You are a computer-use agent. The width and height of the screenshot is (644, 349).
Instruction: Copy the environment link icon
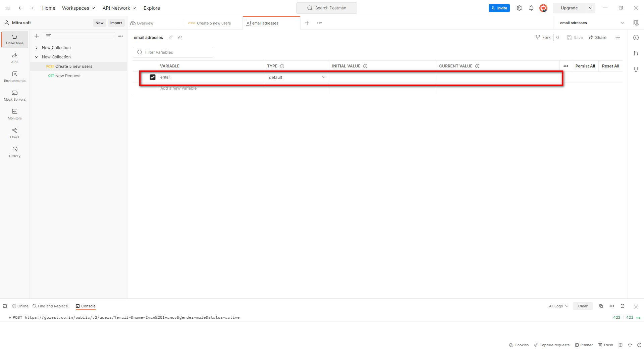pos(180,38)
